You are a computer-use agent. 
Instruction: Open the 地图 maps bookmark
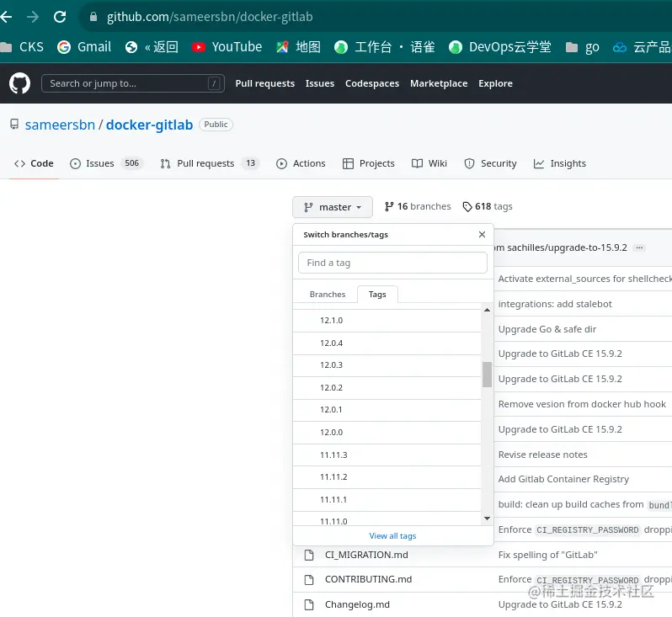tap(298, 46)
